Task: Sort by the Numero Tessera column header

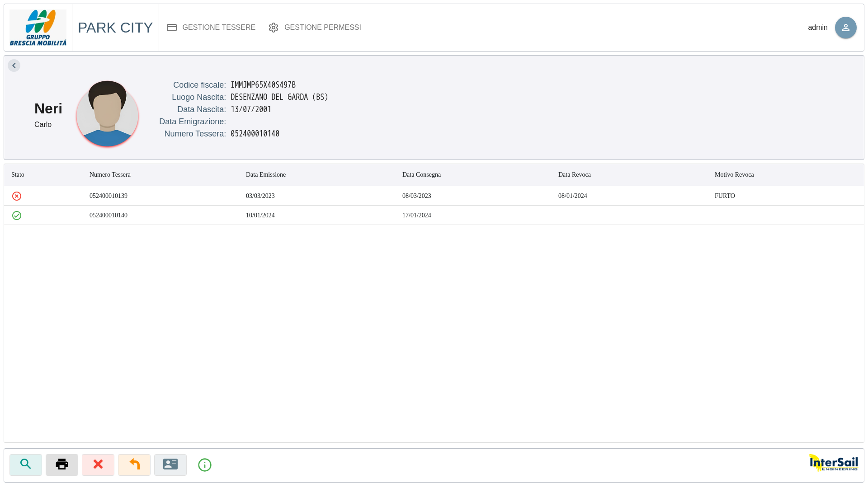Action: pyautogui.click(x=110, y=175)
